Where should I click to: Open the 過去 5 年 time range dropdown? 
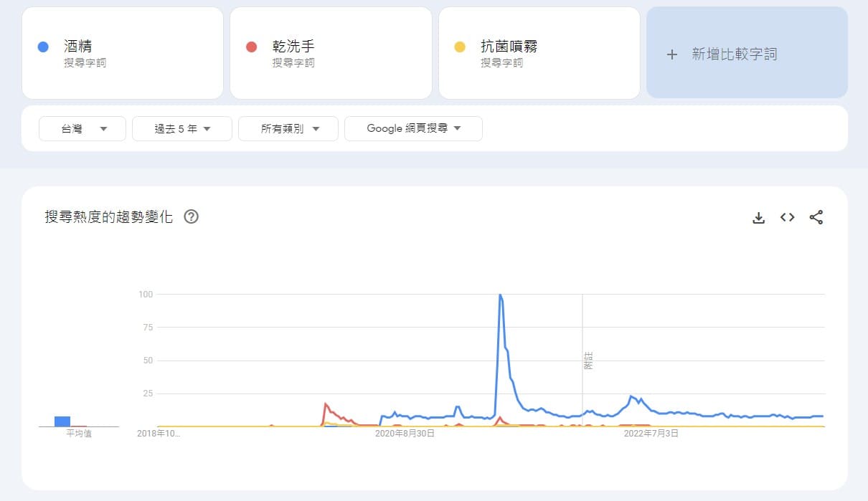[182, 129]
